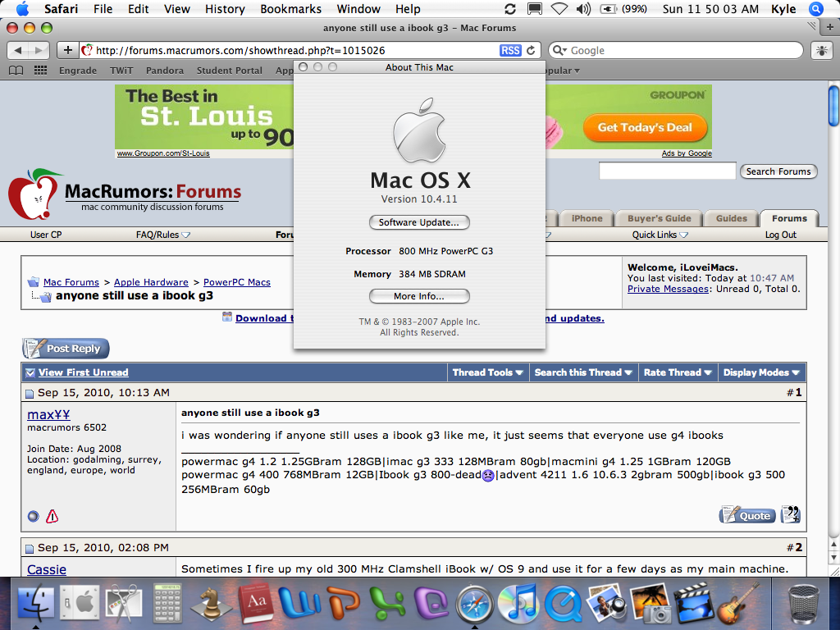The image size is (840, 630).
Task: Click the bug report button in toolbar
Action: (821, 50)
